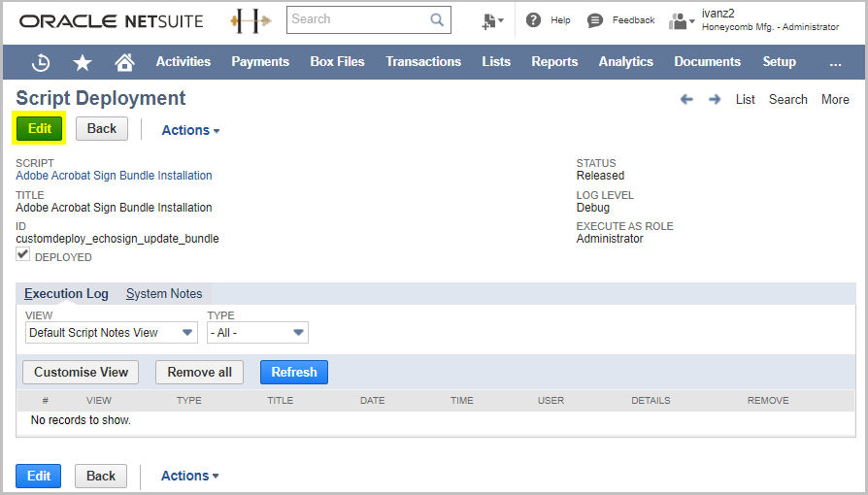Open the Type dropdown showing All

tap(257, 333)
